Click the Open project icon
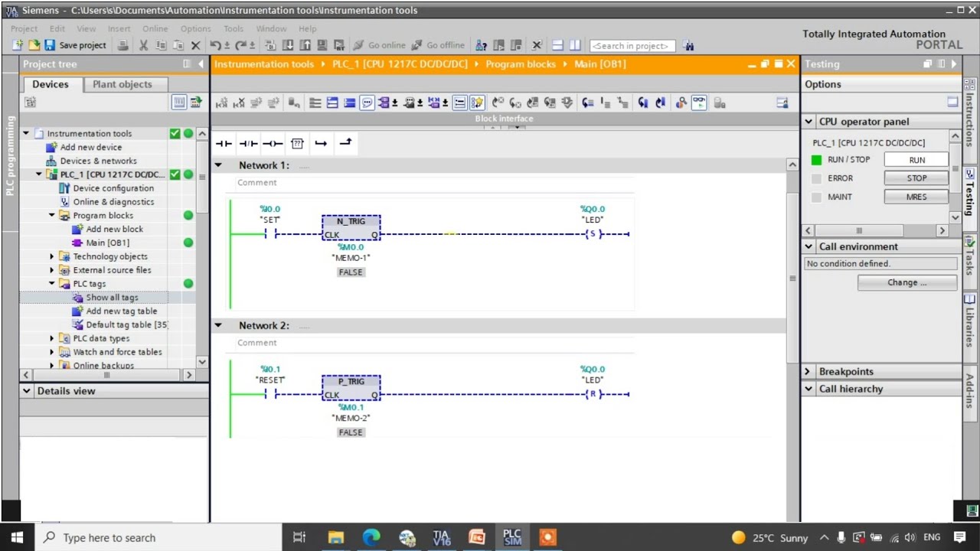 click(x=34, y=45)
